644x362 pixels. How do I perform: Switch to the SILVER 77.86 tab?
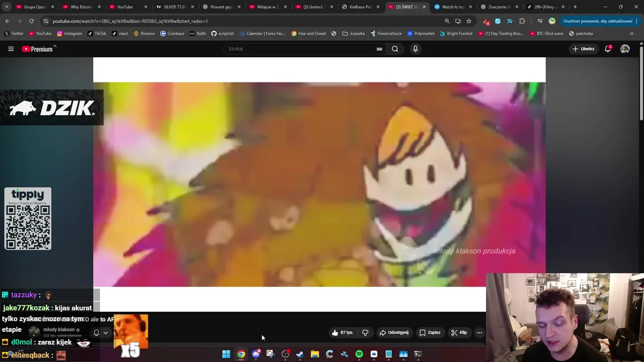click(x=174, y=7)
